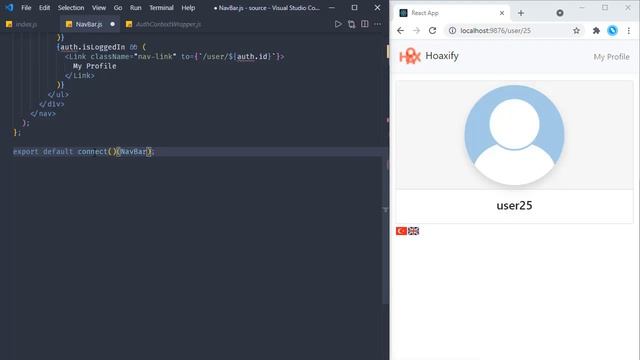Image resolution: width=640 pixels, height=360 pixels.
Task: Switch to the index.js editor tab
Action: tap(26, 24)
